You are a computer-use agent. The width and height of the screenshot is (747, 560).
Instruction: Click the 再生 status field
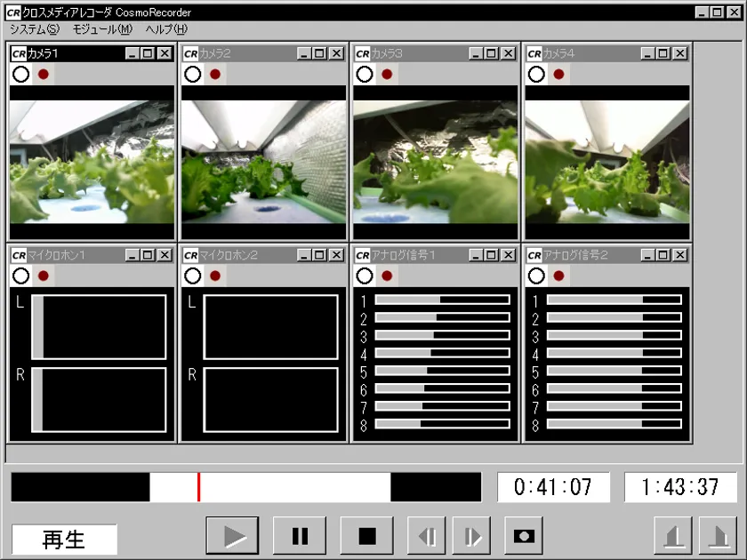coord(64,539)
